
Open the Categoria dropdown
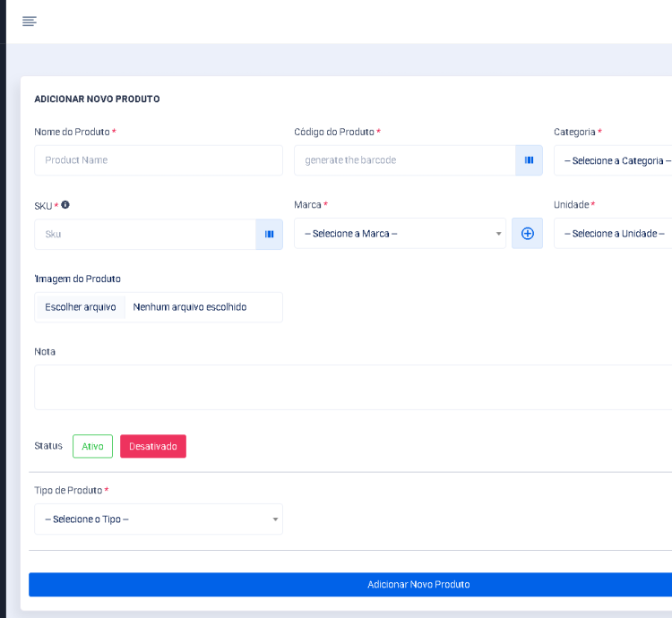click(613, 161)
